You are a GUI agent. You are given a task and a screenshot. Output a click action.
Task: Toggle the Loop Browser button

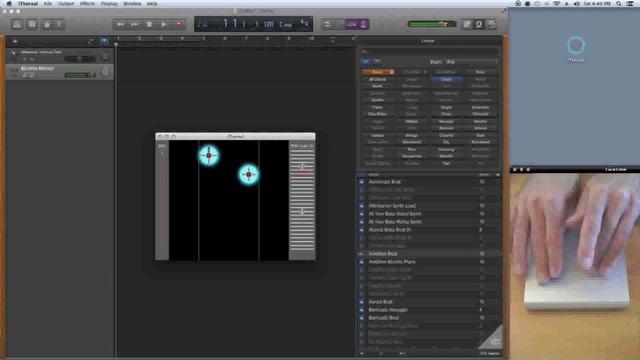pyautogui.click(x=479, y=24)
